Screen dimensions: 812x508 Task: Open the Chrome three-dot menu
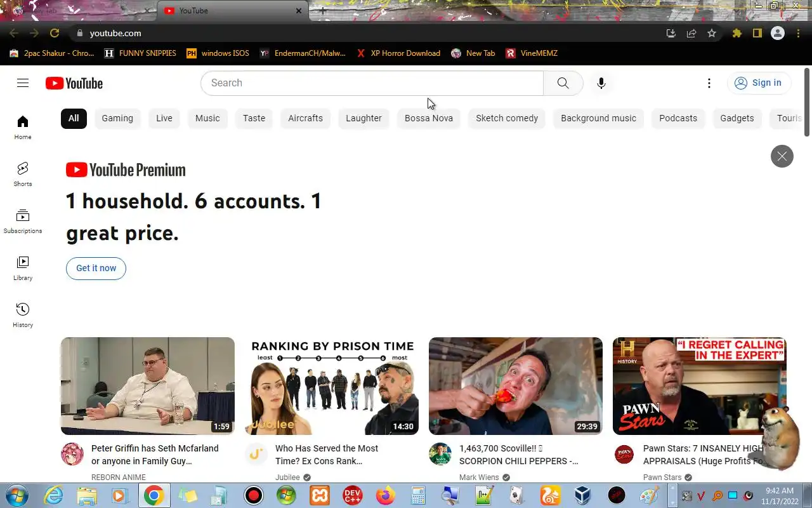(798, 33)
